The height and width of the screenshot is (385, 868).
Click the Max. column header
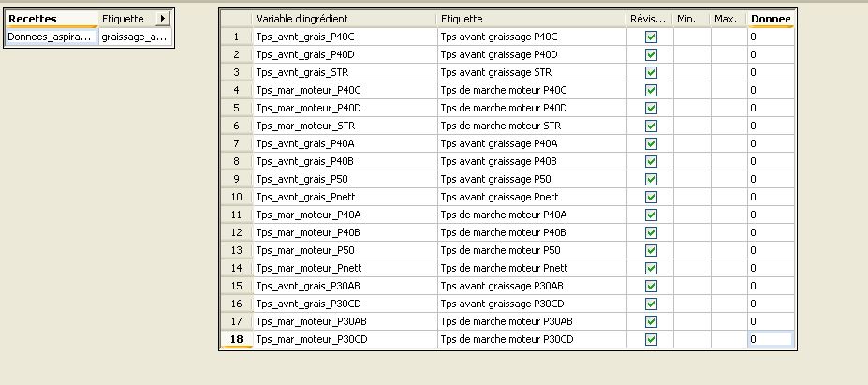pyautogui.click(x=728, y=19)
